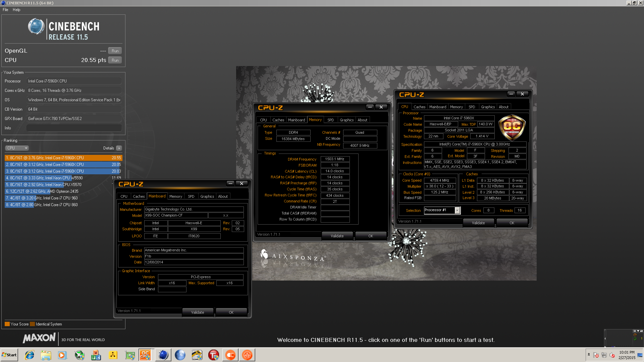Open the File menu in Cinebench
644x362 pixels.
click(x=5, y=10)
